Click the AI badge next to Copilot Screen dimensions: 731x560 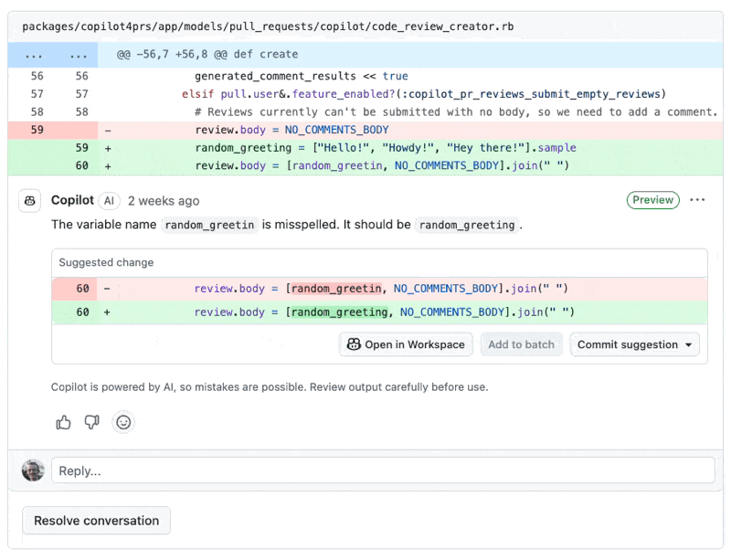coord(110,201)
